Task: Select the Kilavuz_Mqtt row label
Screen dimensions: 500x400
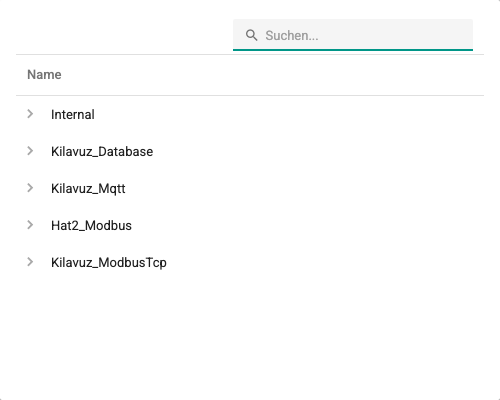Action: tap(88, 189)
